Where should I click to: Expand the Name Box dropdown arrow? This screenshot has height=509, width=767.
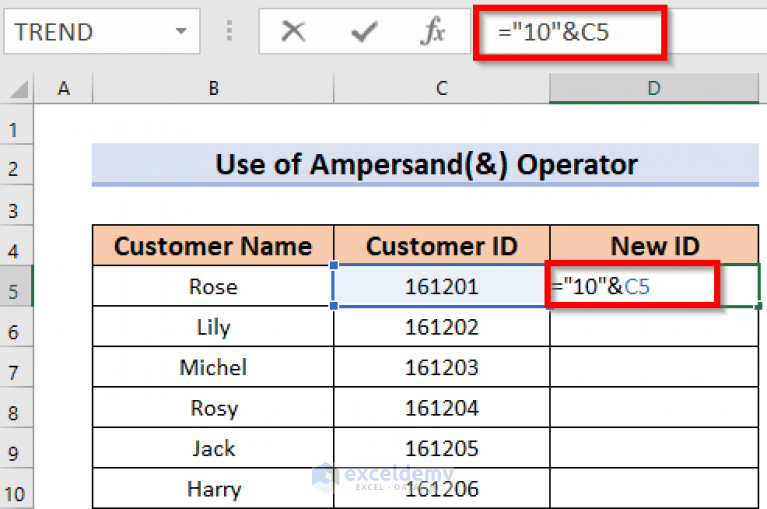click(181, 31)
